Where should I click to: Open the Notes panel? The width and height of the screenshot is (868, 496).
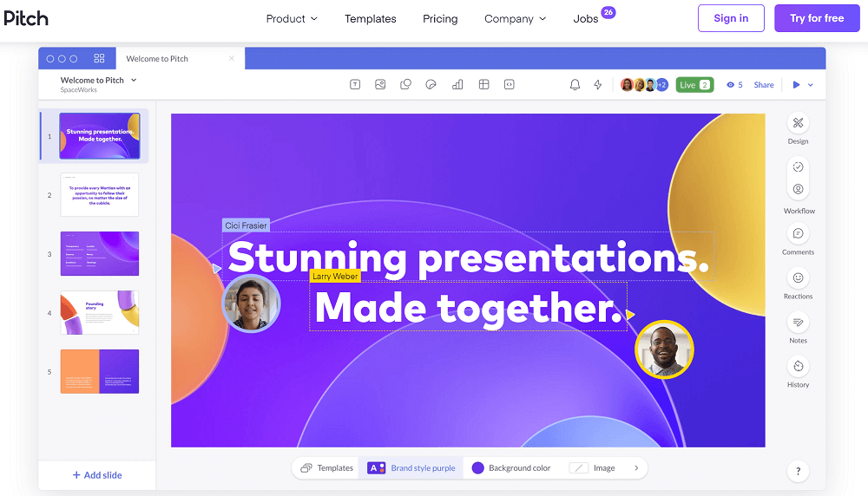point(798,323)
